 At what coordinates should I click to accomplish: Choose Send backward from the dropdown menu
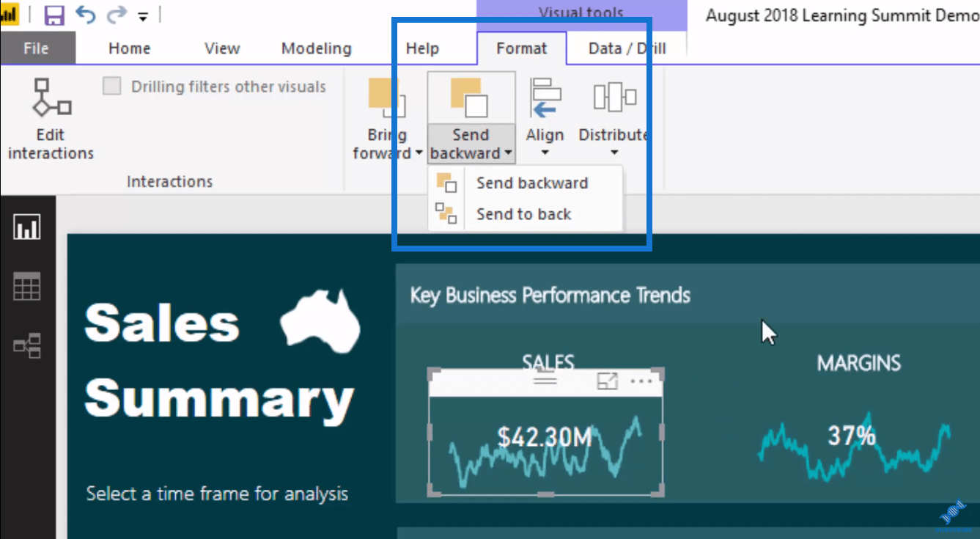[x=525, y=183]
